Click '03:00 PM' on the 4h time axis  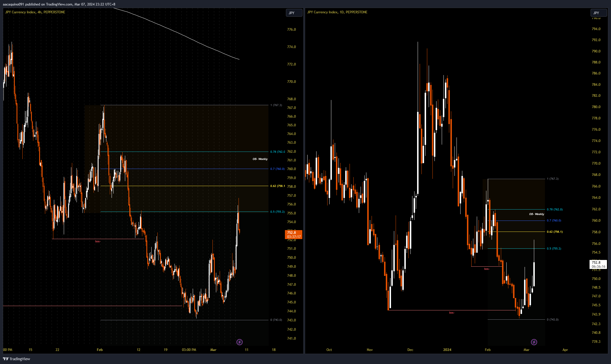coord(189,350)
